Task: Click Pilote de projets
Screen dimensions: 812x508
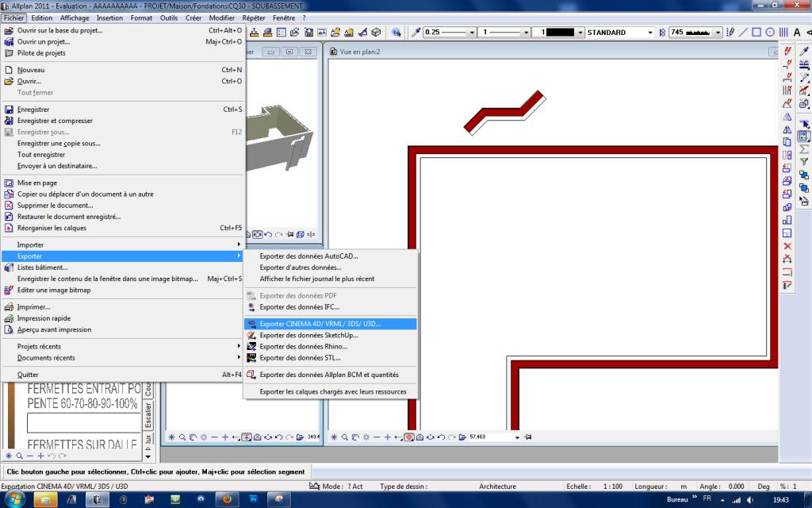Action: tap(122, 53)
